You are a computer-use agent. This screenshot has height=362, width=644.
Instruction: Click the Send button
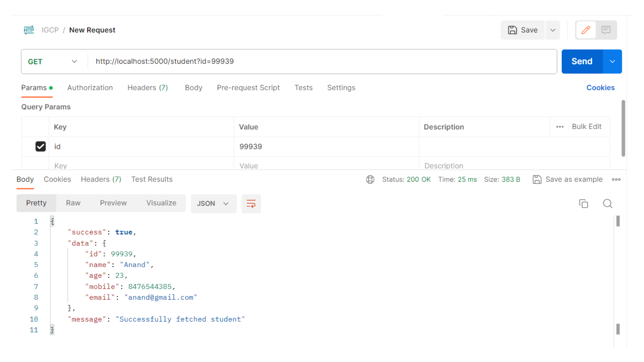coord(581,61)
